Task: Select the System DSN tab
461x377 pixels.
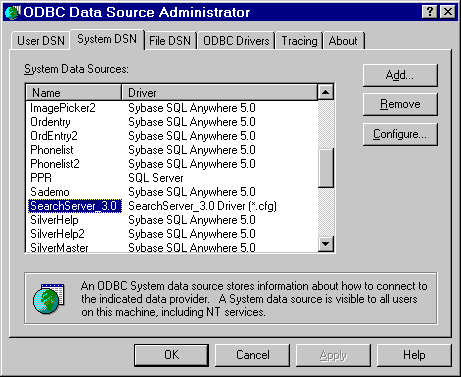Action: coord(107,39)
